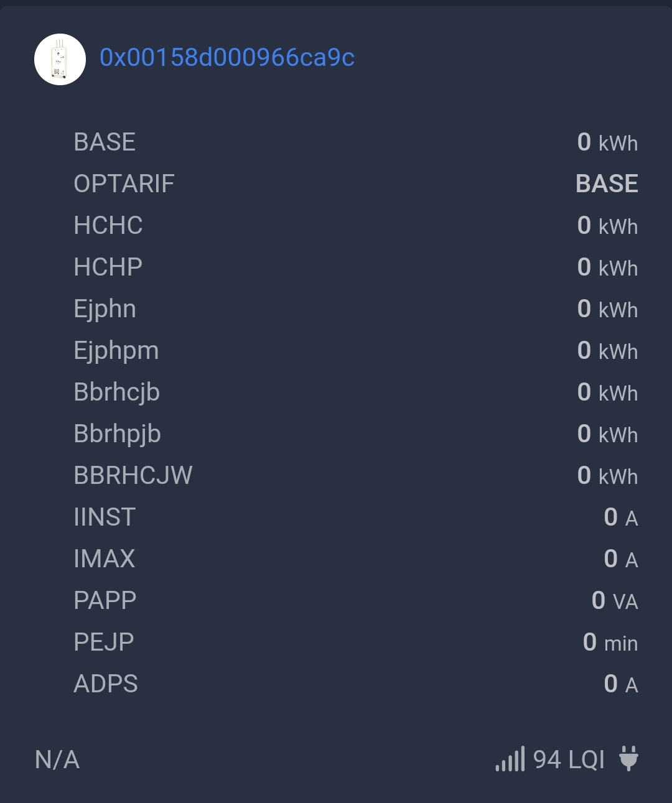Click the N/A last seen label

[x=57, y=759]
